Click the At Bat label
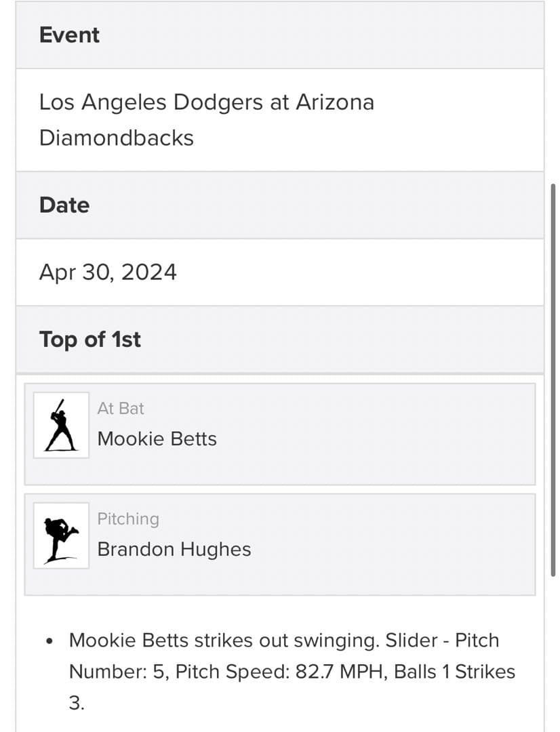The height and width of the screenshot is (732, 560). point(121,408)
